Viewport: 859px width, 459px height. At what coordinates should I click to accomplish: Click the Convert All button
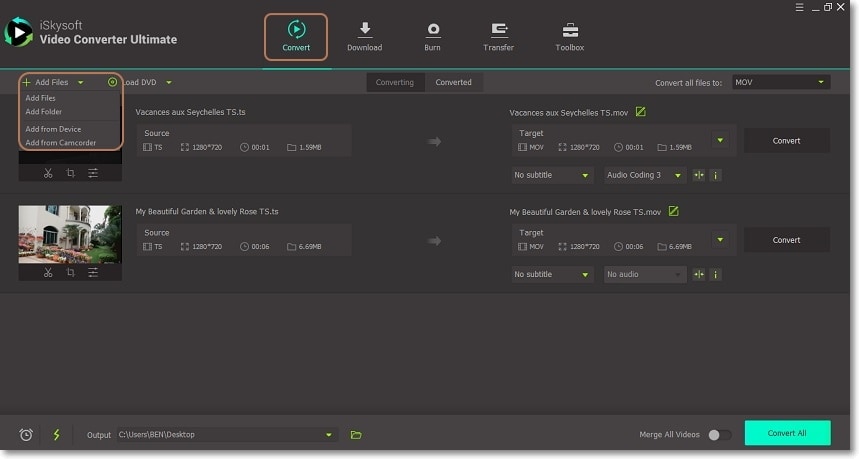787,433
